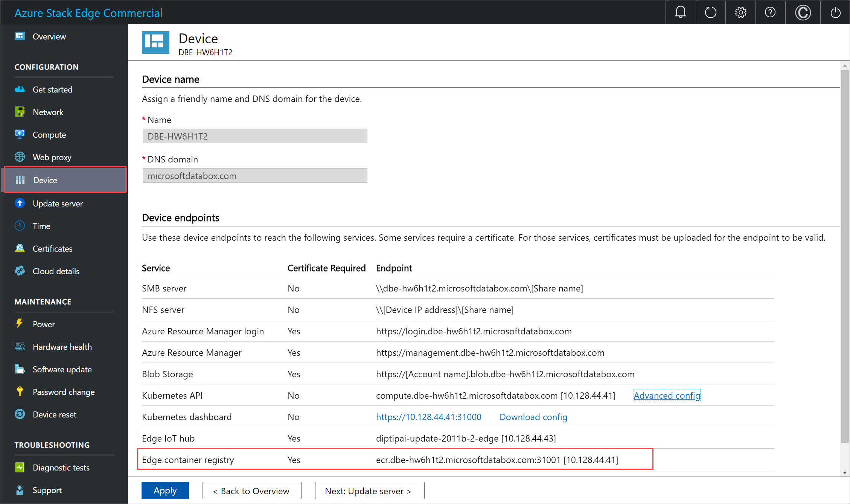Click the Download config link

tap(532, 416)
